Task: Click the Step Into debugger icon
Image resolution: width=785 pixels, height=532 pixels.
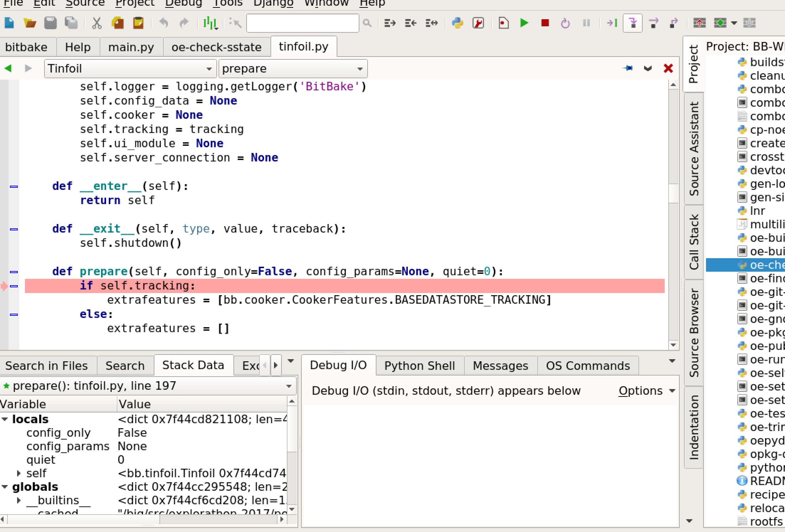Action: (x=633, y=23)
